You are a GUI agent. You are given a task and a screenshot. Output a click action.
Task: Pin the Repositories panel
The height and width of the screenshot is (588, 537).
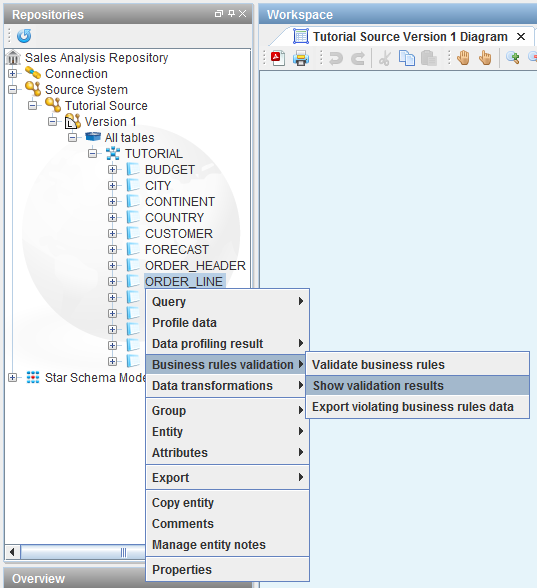[x=231, y=14]
